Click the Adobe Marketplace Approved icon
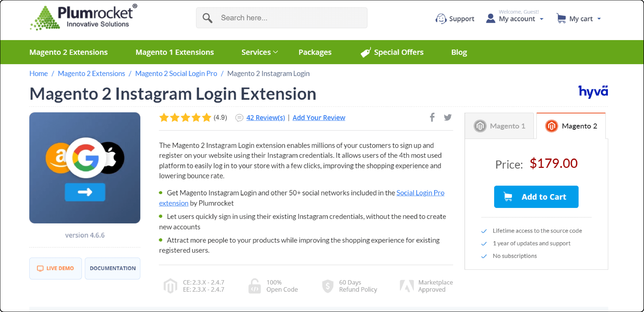 [406, 286]
